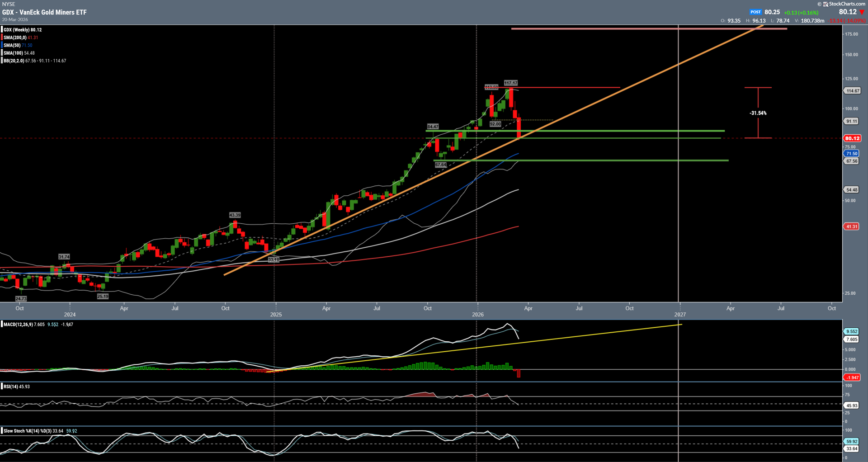Click the 175.00 price axis label
Screen dimensions: 868x462
click(852, 34)
